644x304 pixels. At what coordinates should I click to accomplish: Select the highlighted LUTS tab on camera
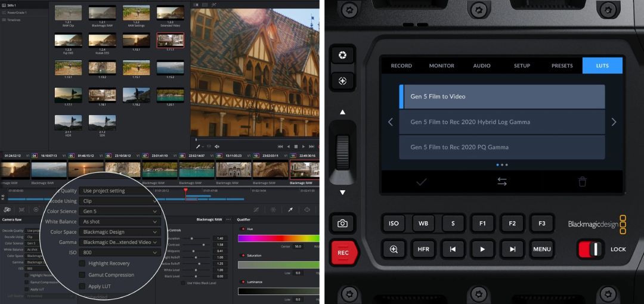[x=602, y=66]
